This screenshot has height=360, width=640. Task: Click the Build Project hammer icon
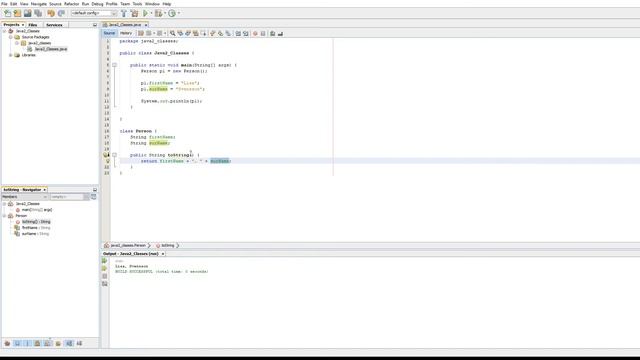pos(124,13)
